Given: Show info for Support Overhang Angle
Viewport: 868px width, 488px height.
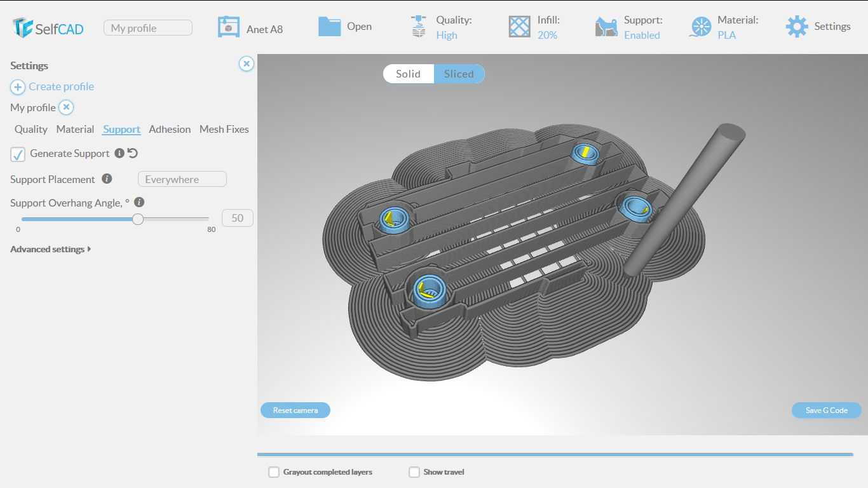Looking at the screenshot, I should tap(139, 202).
